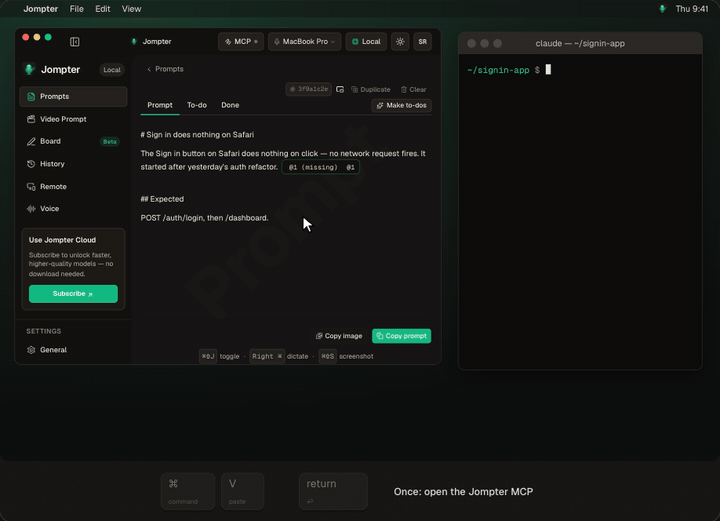The image size is (720, 521).
Task: Open History in the sidebar
Action: (73, 164)
